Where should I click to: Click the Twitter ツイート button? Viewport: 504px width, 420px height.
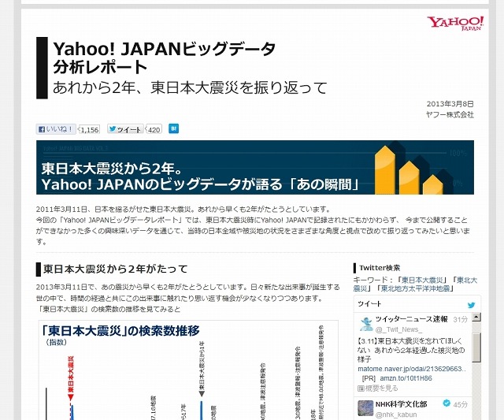[126, 129]
